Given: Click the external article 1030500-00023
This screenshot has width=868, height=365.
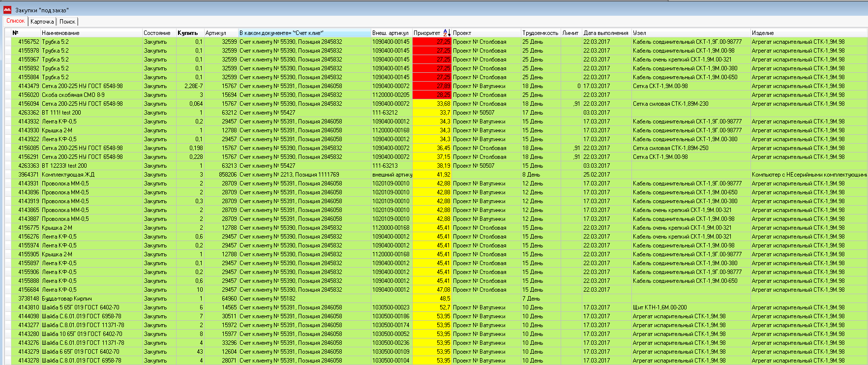Looking at the screenshot, I should click(x=391, y=307).
